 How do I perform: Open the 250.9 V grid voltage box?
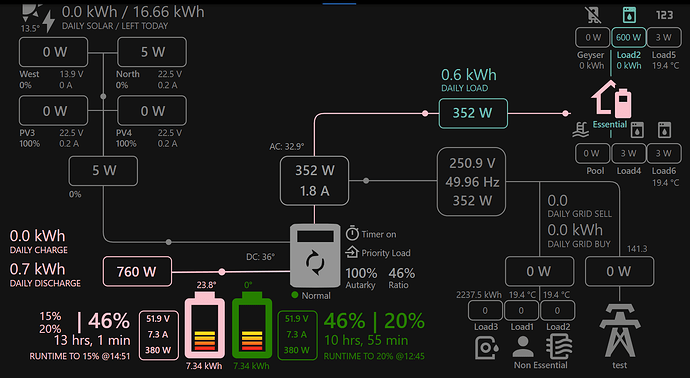click(471, 182)
